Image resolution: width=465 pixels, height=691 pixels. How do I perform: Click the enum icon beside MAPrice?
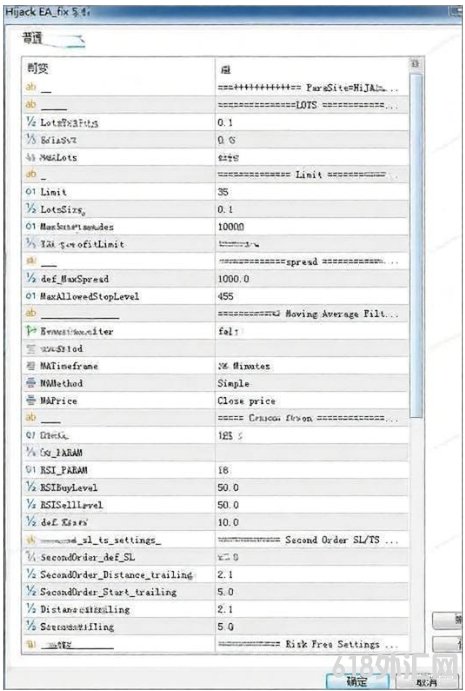tap(30, 401)
